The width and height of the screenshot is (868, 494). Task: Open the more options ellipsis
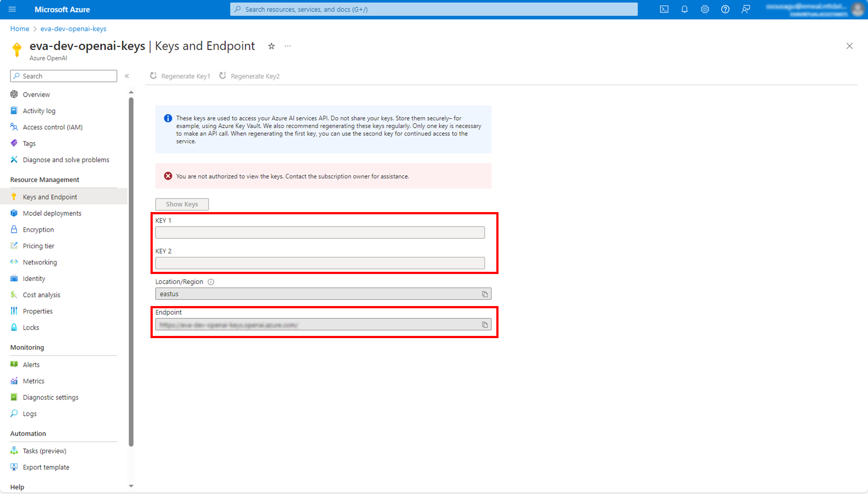[288, 46]
